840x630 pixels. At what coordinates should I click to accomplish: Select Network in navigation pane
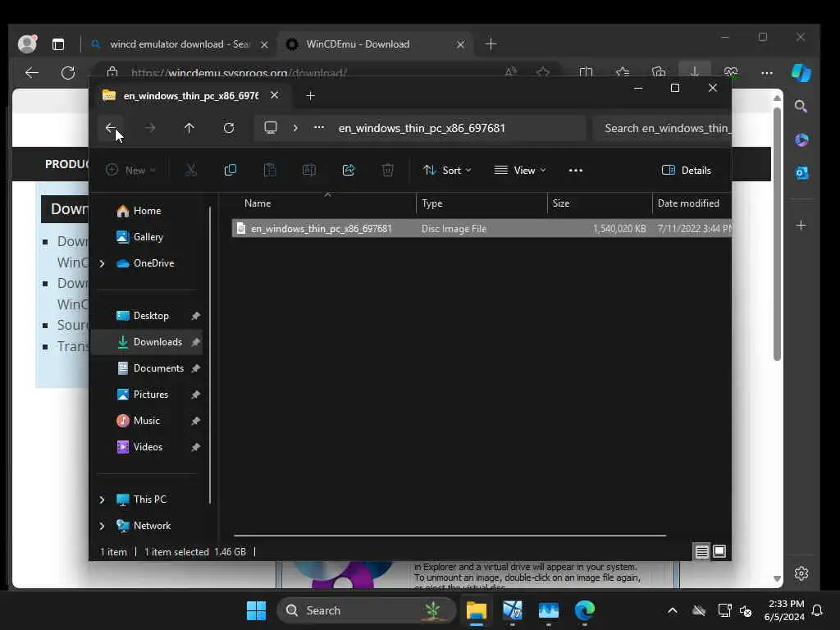(x=152, y=526)
